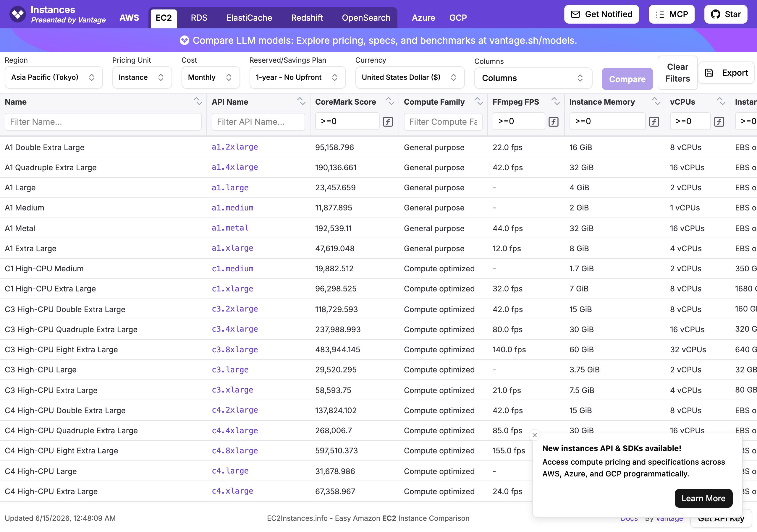Screen dimensions: 757x532
Task: Open the GCP section
Action: pos(458,18)
